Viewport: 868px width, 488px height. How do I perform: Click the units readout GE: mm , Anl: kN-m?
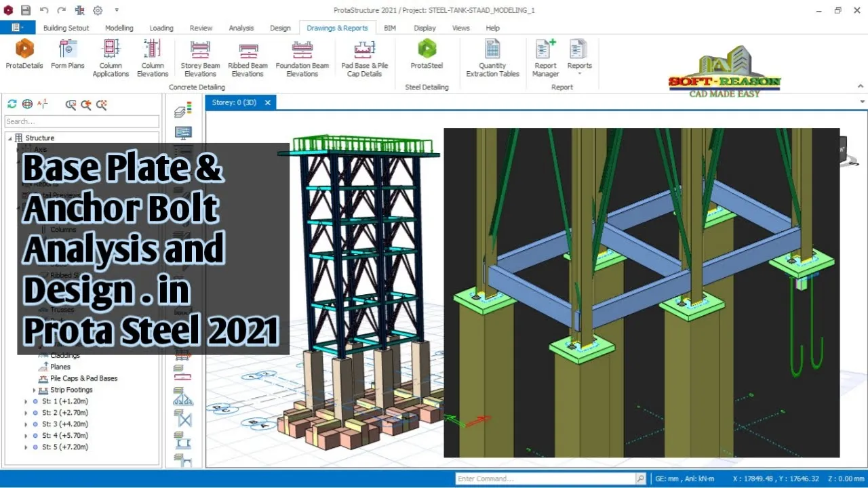tap(685, 479)
